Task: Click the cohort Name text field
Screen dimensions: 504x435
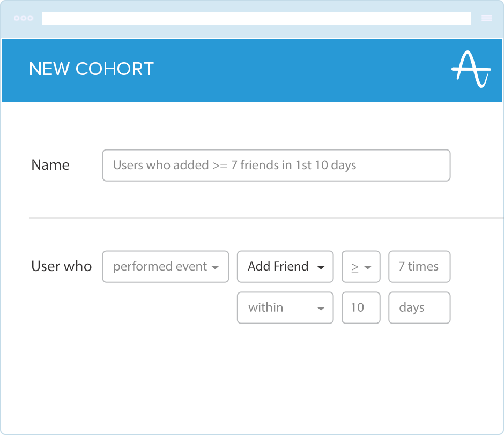Action: click(276, 165)
